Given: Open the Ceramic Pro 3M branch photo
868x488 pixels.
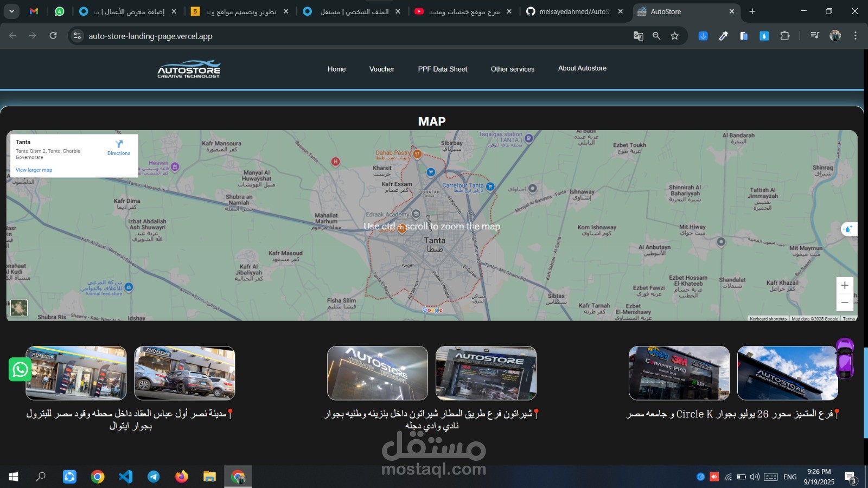Looking at the screenshot, I should tap(679, 373).
